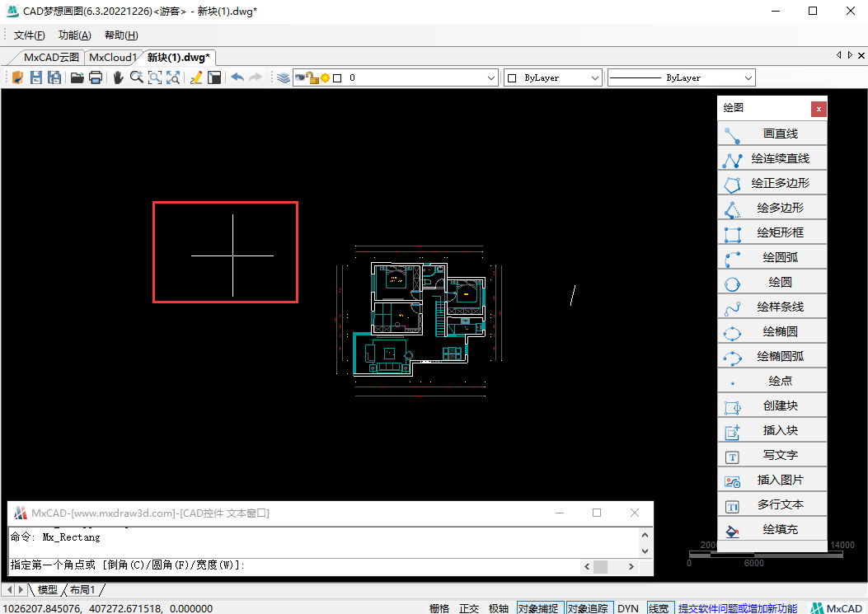Click the zoom extents icon

[173, 77]
